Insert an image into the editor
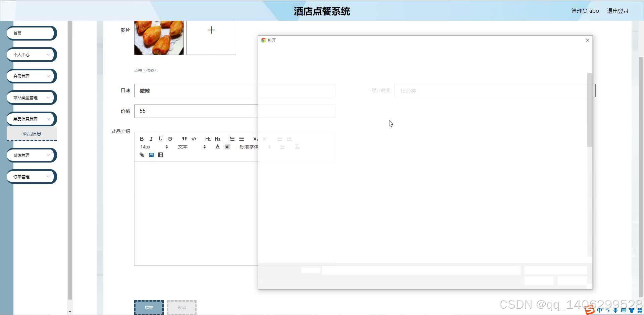Screen dimensions: 644x315 click(x=151, y=155)
